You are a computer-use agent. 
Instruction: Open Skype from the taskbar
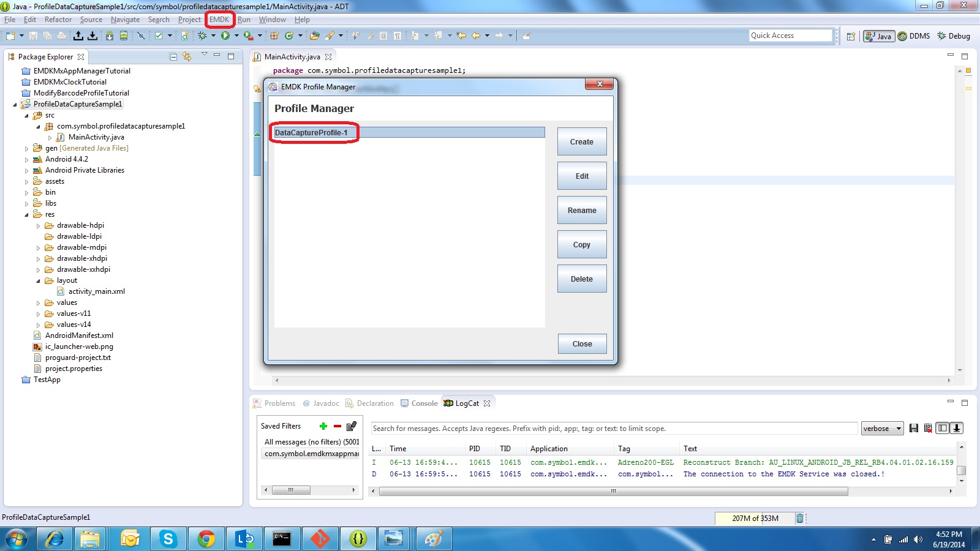[168, 539]
